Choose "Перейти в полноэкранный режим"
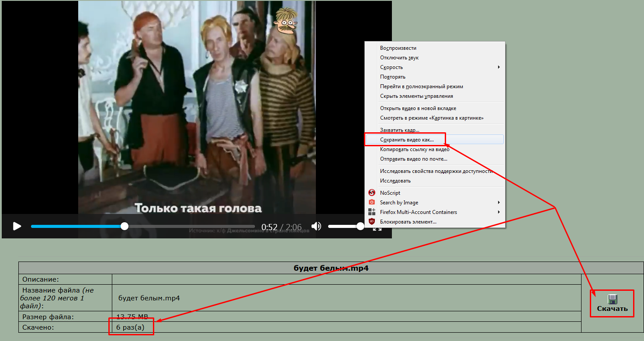The image size is (644, 341). [422, 86]
